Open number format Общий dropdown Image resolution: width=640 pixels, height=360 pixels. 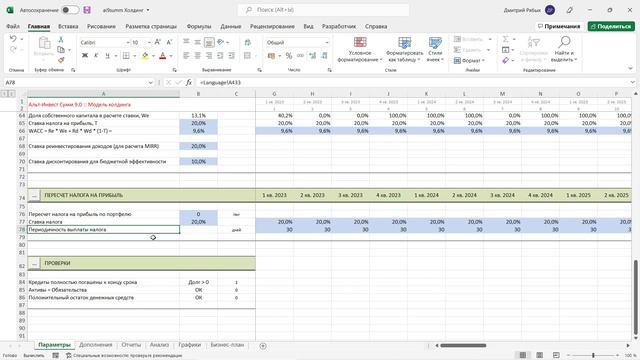(x=327, y=42)
